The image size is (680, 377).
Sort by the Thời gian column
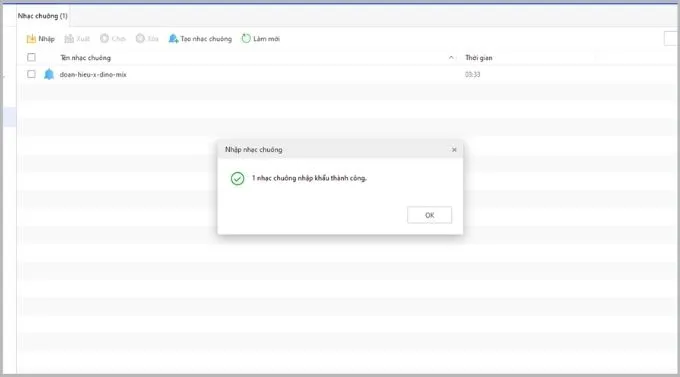479,58
